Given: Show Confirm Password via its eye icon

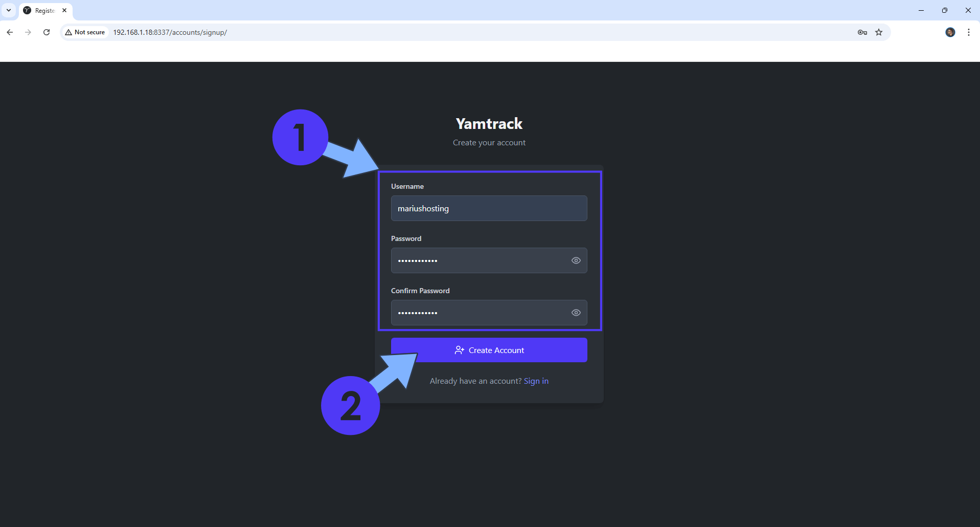Looking at the screenshot, I should [x=576, y=313].
